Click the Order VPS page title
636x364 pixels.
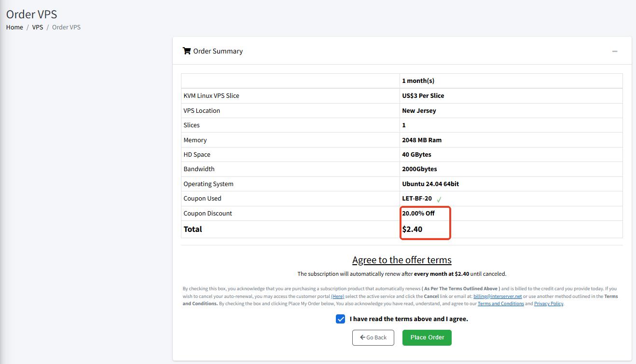tap(31, 14)
